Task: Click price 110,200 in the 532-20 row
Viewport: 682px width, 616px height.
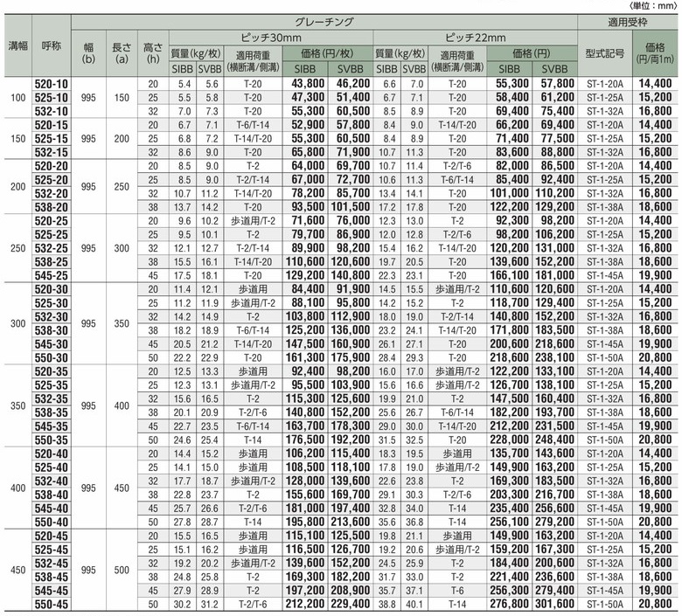Action: pos(554,193)
